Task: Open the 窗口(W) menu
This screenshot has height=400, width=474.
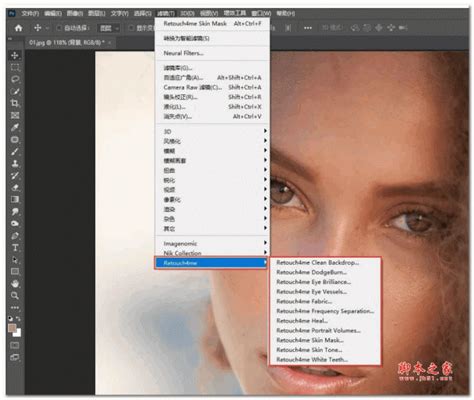Action: [261, 13]
